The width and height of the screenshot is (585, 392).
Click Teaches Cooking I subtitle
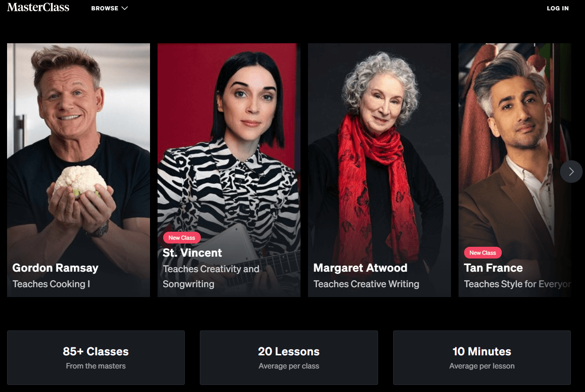[x=51, y=284]
